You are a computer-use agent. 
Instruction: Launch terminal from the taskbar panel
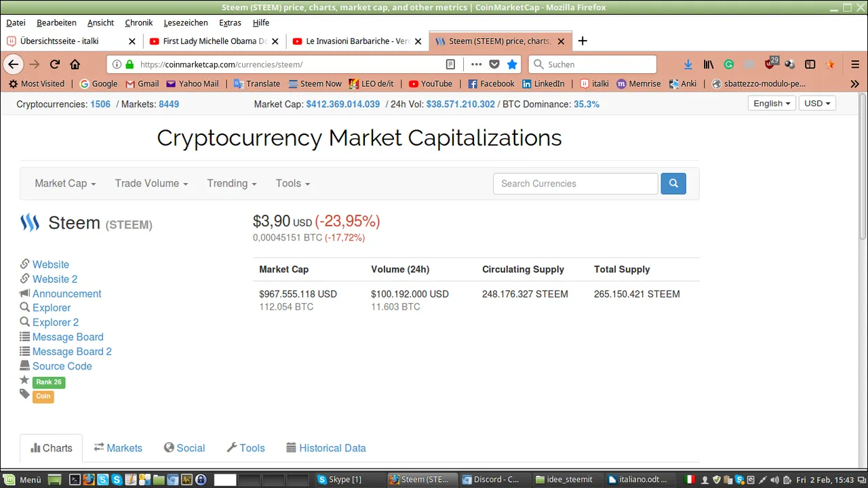click(75, 480)
